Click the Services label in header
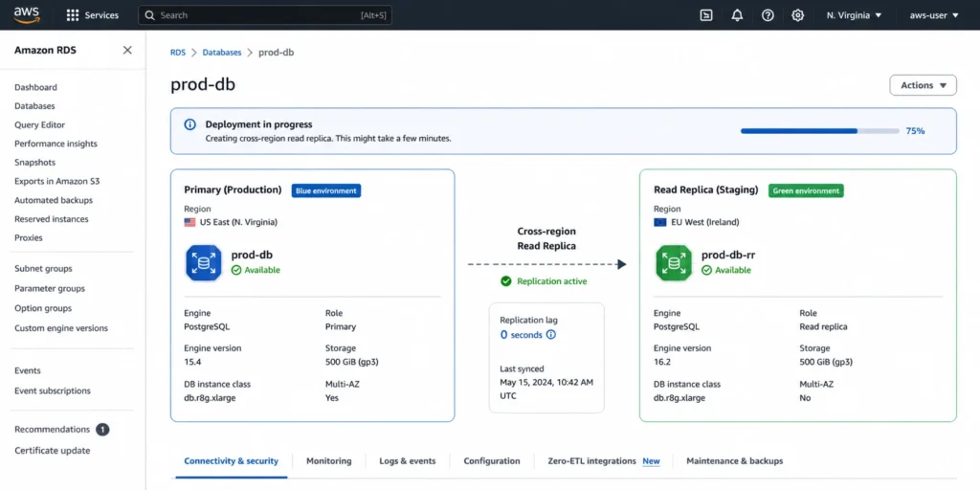The height and width of the screenshot is (490, 980). pos(101,15)
